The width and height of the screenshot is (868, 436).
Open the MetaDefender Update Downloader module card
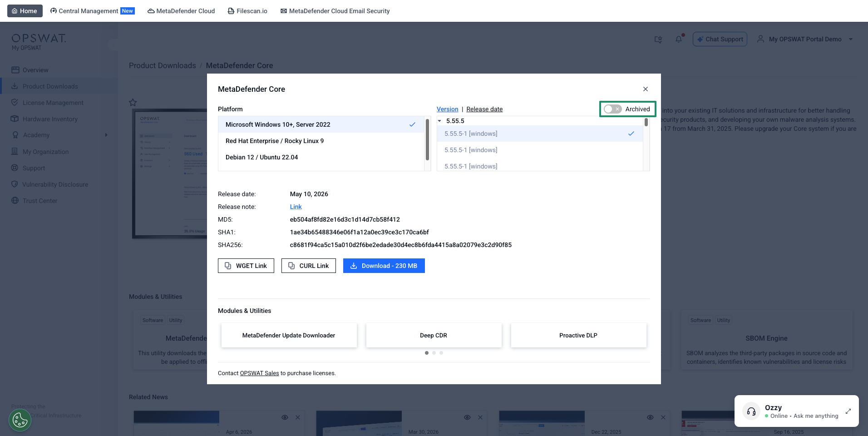coord(289,335)
